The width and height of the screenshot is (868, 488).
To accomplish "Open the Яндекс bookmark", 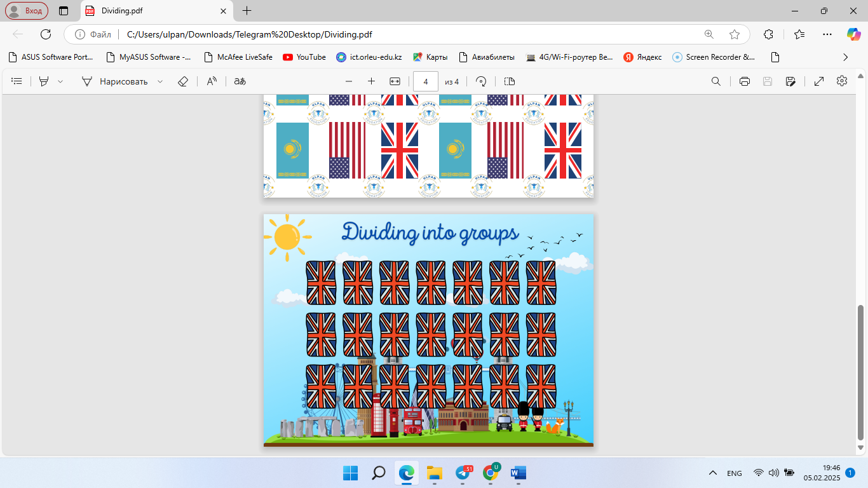I will pos(642,57).
